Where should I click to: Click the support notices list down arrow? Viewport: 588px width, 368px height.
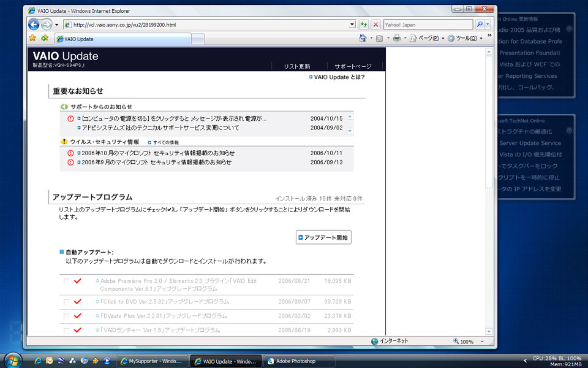350,131
